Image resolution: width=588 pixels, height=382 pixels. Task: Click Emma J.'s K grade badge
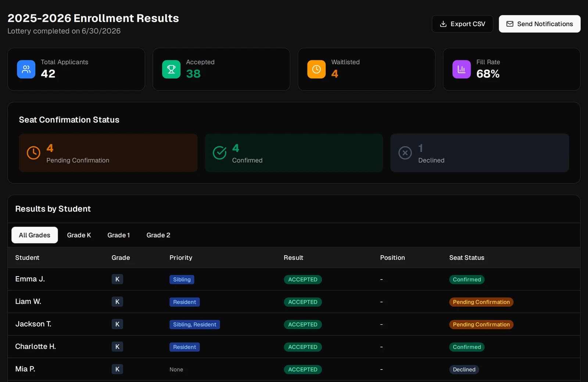pyautogui.click(x=117, y=279)
